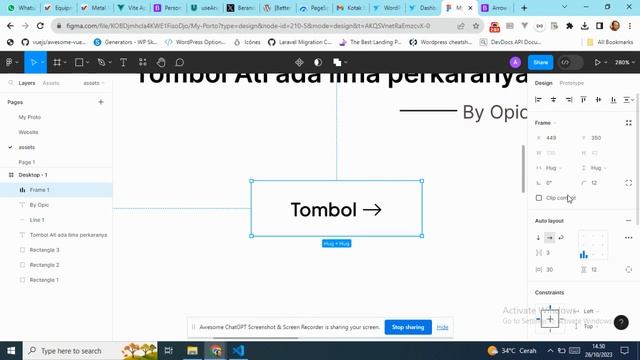Viewport: 640px width, 360px height.
Task: Open the assets page dropdown
Action: [94, 83]
